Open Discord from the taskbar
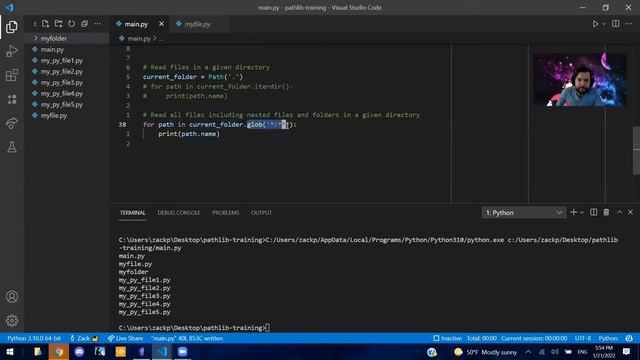The width and height of the screenshot is (640, 360). (x=79, y=352)
